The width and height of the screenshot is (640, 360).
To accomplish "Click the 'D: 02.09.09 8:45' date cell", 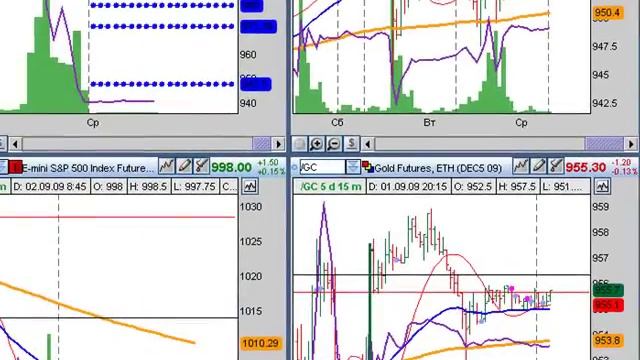I will (x=50, y=187).
